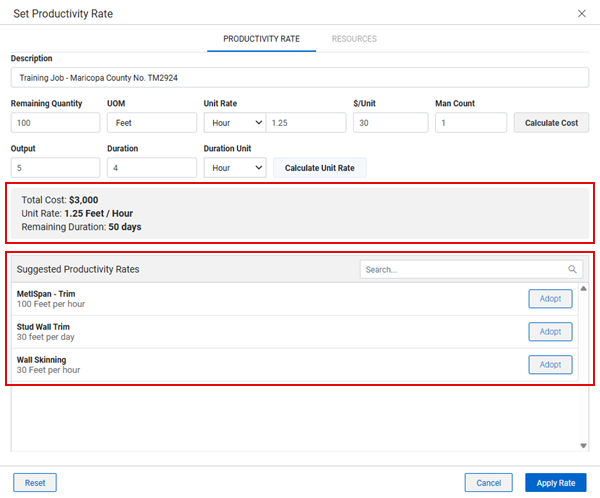The height and width of the screenshot is (498, 600).
Task: Open the Duration Unit dropdown
Action: point(235,168)
